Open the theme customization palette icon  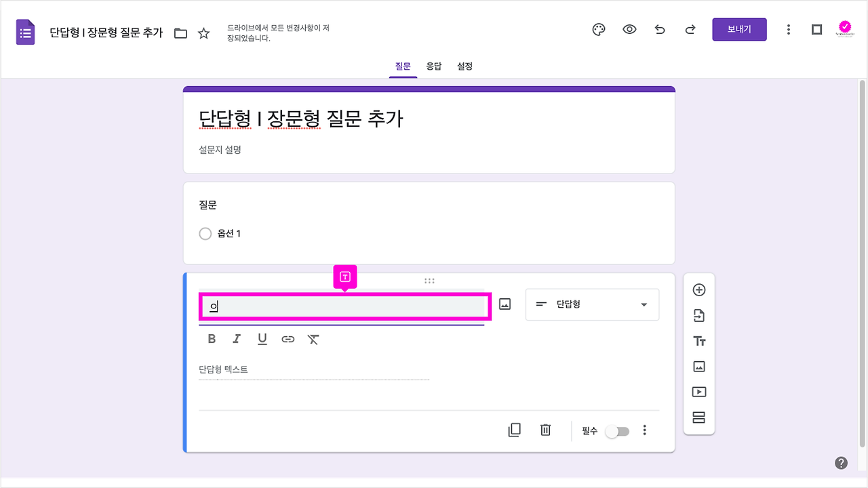pos(598,29)
